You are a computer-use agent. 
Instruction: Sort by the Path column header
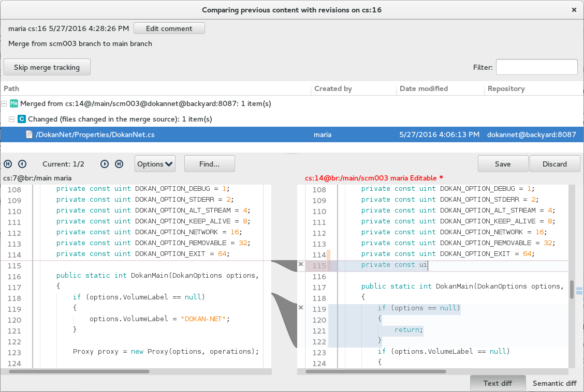tap(155, 88)
